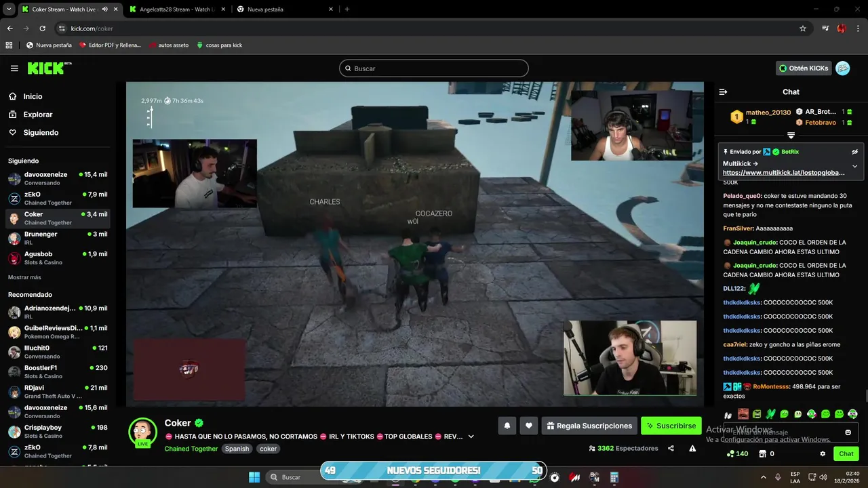The width and height of the screenshot is (868, 488).
Task: Go back in browser
Action: pos(10,28)
